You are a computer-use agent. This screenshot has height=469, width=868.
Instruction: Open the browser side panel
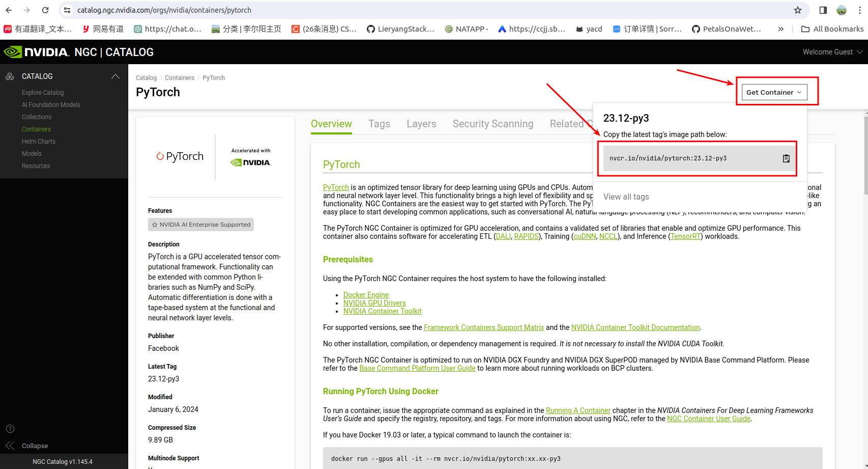pos(823,10)
